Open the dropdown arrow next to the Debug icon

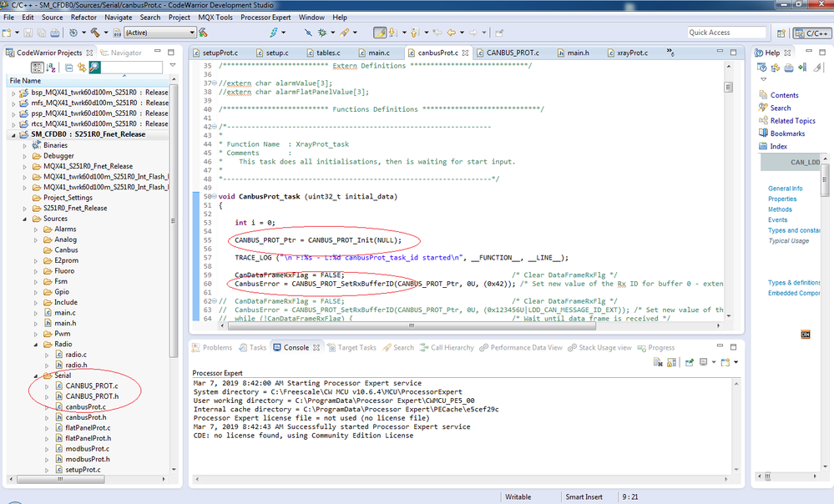[333, 33]
